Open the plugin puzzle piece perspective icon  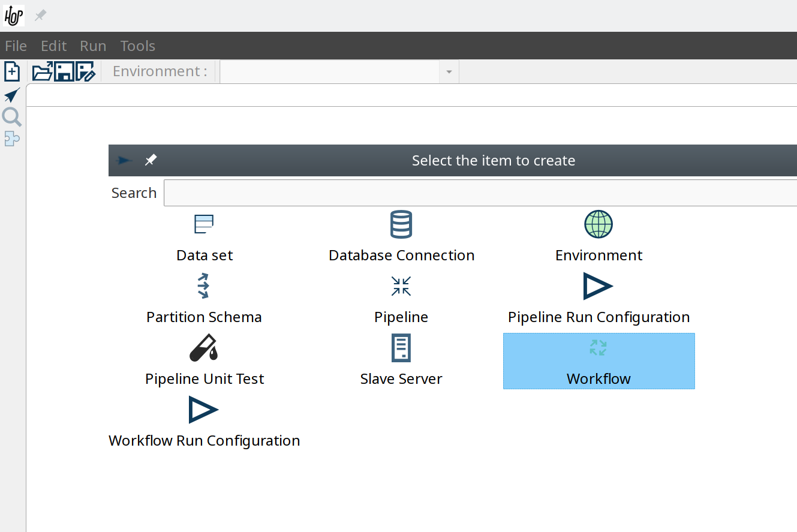click(x=12, y=139)
